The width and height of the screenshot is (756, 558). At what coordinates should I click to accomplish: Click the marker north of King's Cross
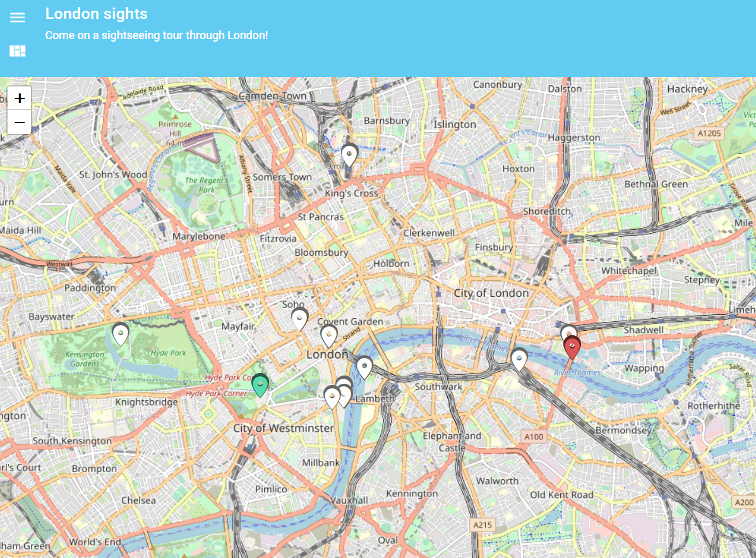tap(349, 155)
